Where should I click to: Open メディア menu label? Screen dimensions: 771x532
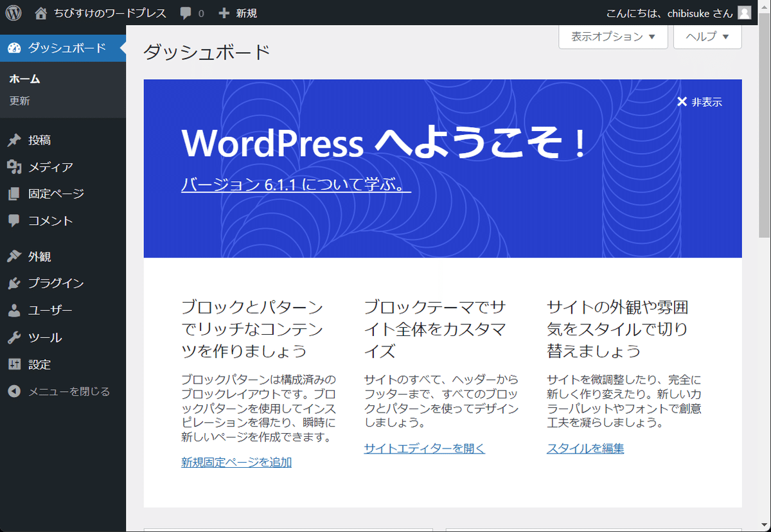(x=51, y=167)
